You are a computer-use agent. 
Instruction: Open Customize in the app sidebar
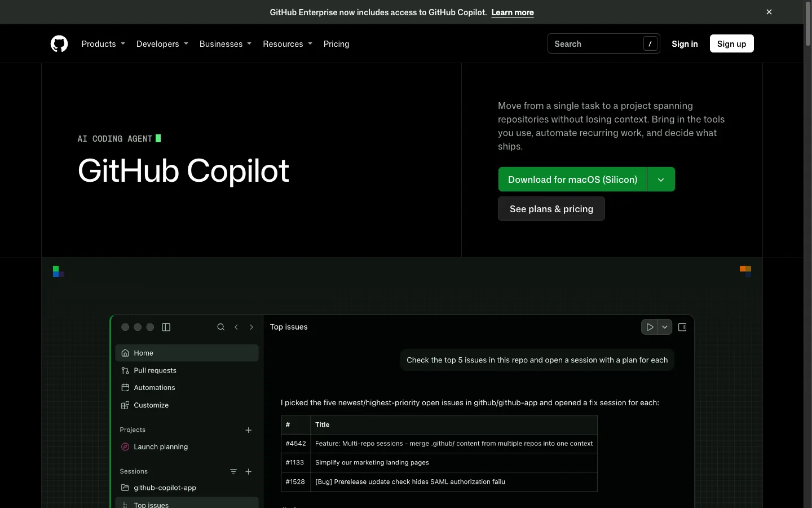pos(187,405)
